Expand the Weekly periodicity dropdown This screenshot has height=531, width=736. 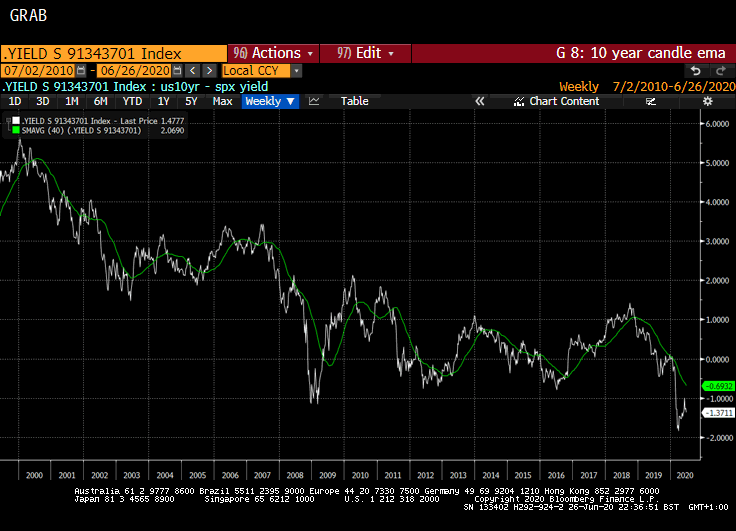[270, 101]
